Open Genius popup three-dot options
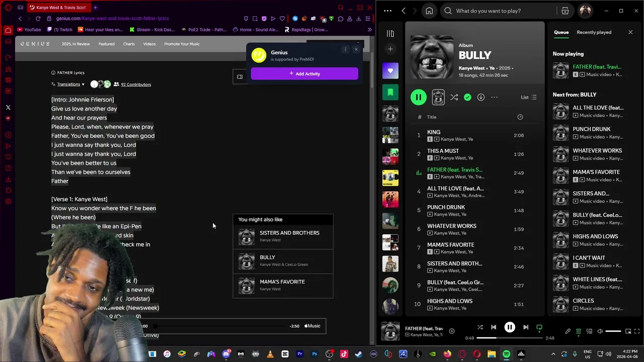644x362 pixels. click(x=345, y=49)
